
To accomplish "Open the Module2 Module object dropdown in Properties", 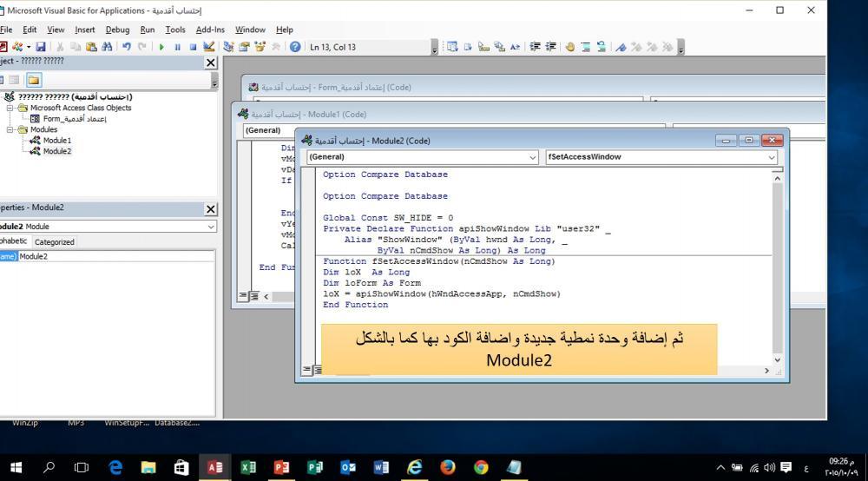I will click(x=211, y=227).
